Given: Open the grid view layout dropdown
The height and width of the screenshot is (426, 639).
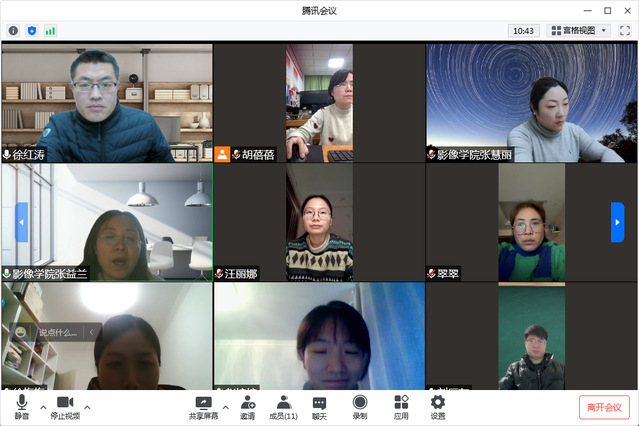Looking at the screenshot, I should [578, 31].
